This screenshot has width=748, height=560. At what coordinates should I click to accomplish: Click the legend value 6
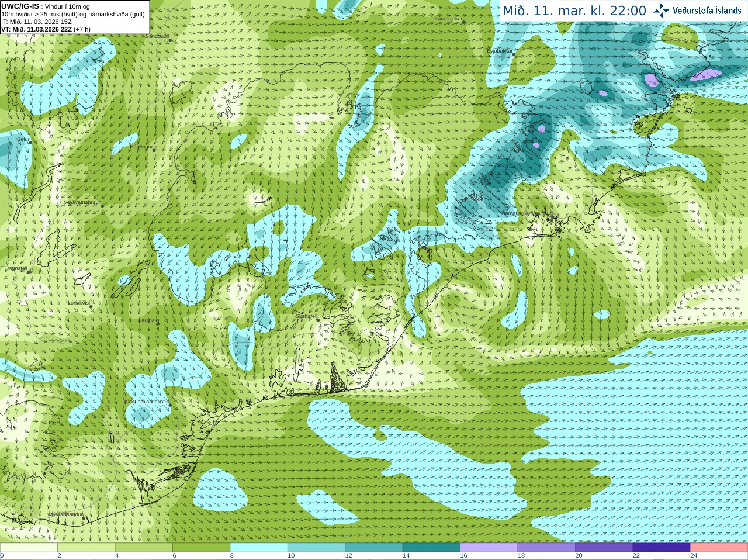[x=174, y=556]
